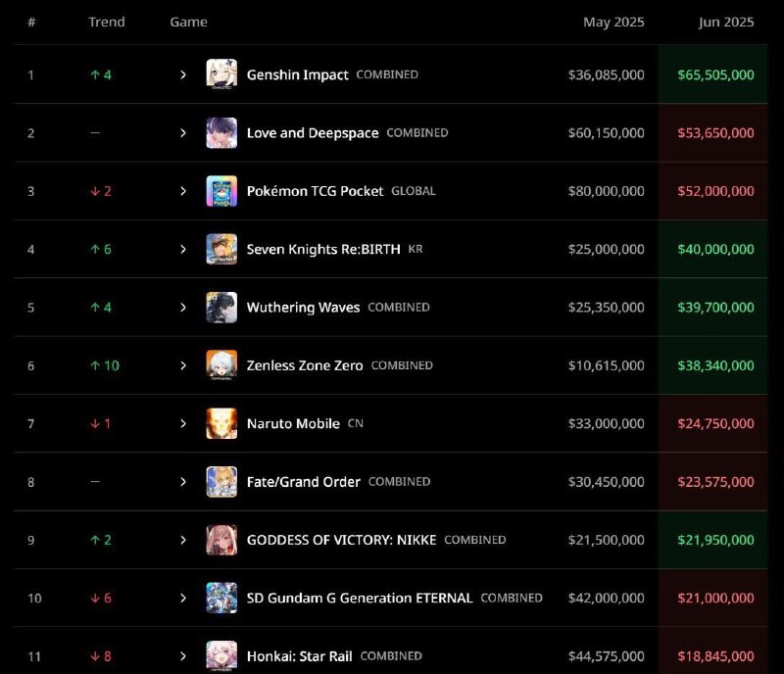Open the Pokémon TCG Pocket icon
Screen dimensions: 784x674
[x=221, y=191]
